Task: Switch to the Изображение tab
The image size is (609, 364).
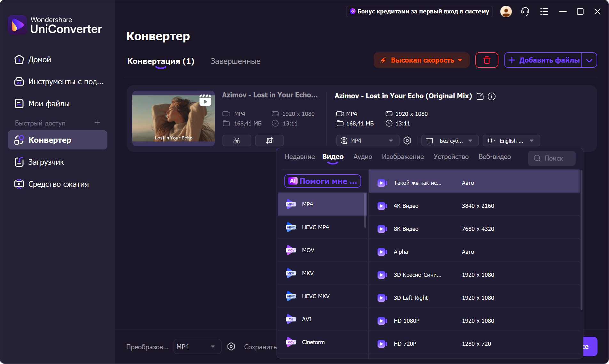Action: tap(403, 157)
